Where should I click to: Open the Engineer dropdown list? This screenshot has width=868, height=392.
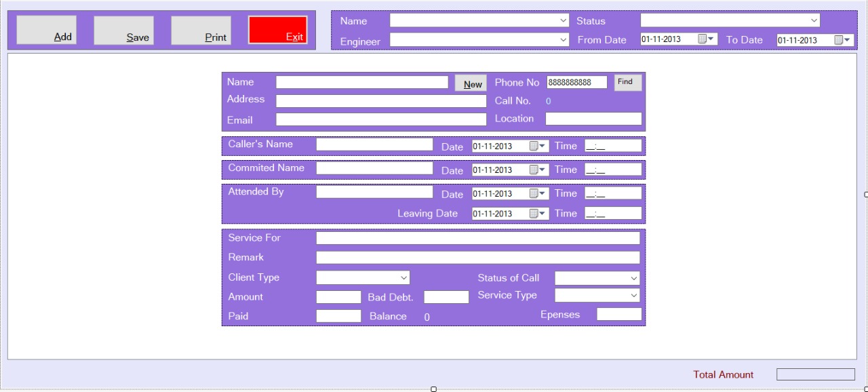point(564,40)
